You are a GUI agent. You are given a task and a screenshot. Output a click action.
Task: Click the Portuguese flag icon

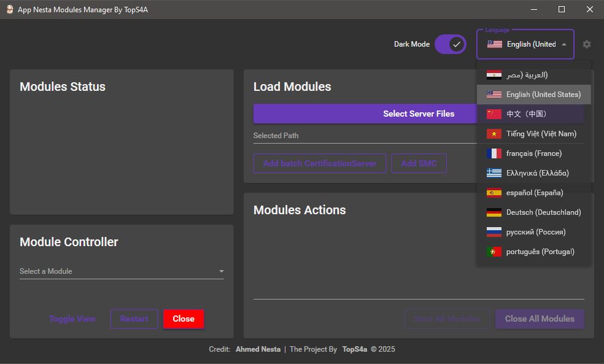(x=495, y=251)
